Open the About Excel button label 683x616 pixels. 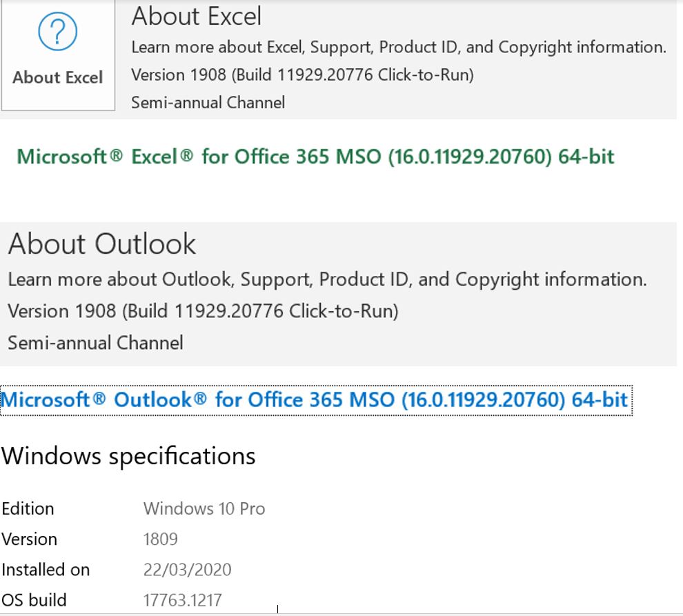click(57, 77)
